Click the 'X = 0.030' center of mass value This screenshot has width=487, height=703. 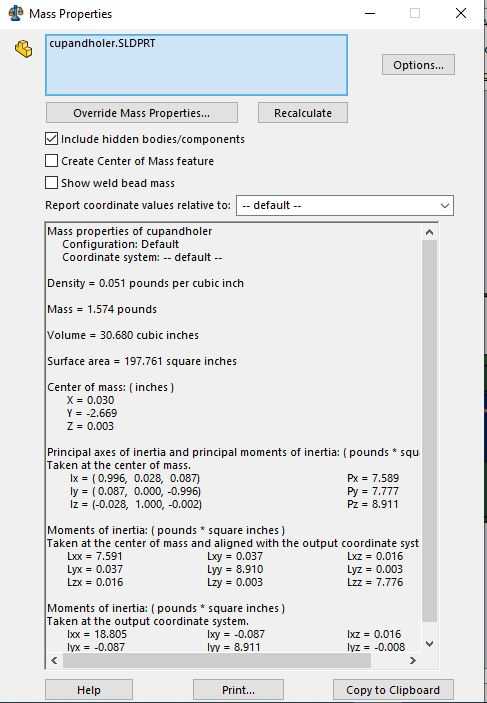click(91, 400)
